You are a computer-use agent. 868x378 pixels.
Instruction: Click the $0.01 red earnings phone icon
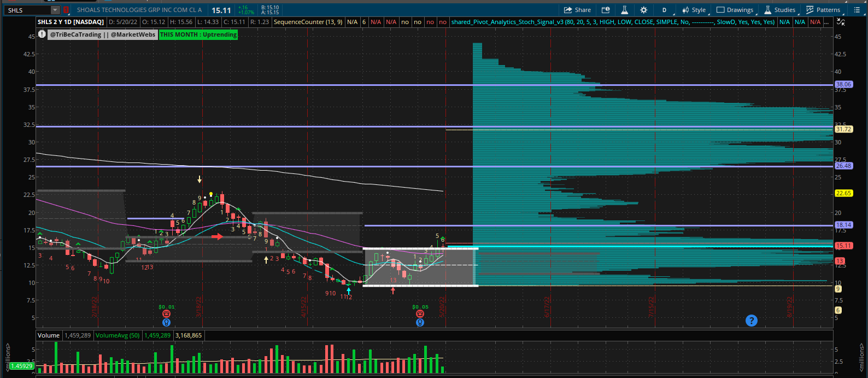point(167,314)
